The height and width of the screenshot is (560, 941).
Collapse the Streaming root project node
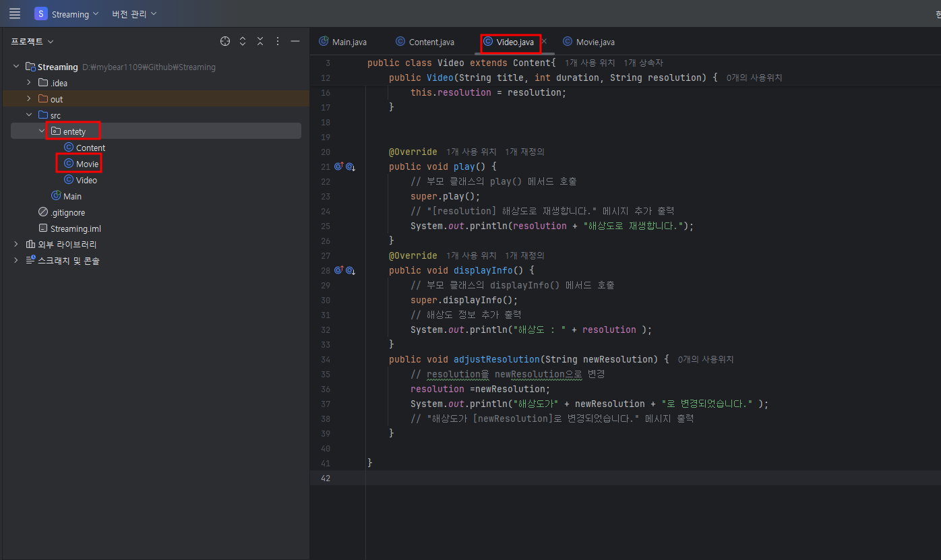pos(16,67)
